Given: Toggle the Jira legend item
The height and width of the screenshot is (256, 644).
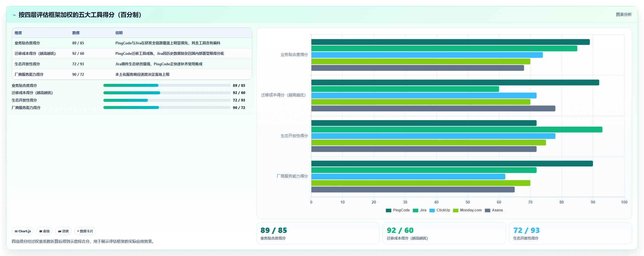Looking at the screenshot, I should 419,210.
